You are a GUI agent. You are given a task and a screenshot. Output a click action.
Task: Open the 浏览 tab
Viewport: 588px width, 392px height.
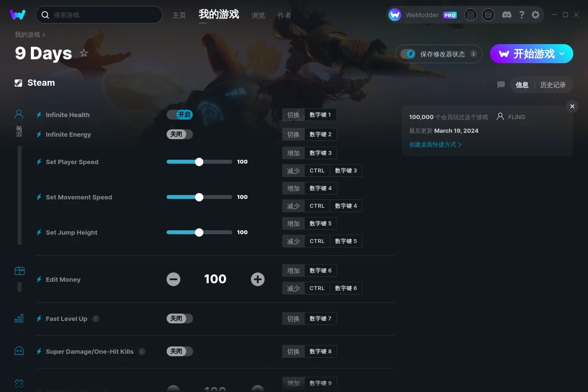pos(258,15)
